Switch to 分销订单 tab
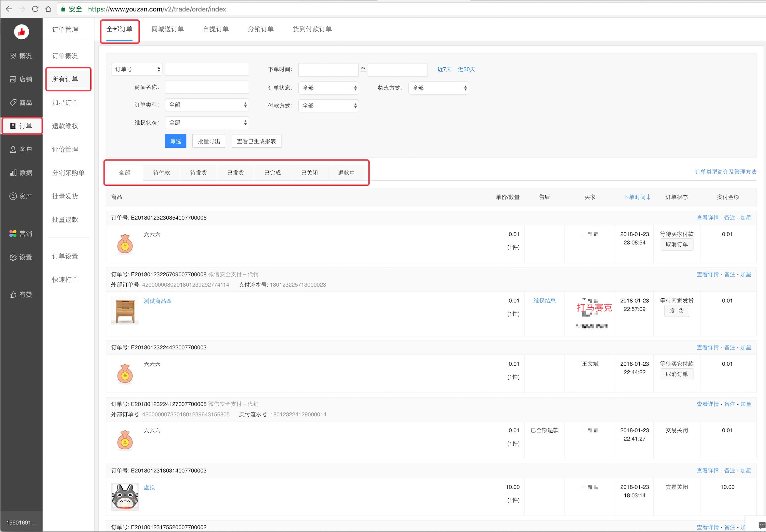Image resolution: width=766 pixels, height=532 pixels. [261, 29]
